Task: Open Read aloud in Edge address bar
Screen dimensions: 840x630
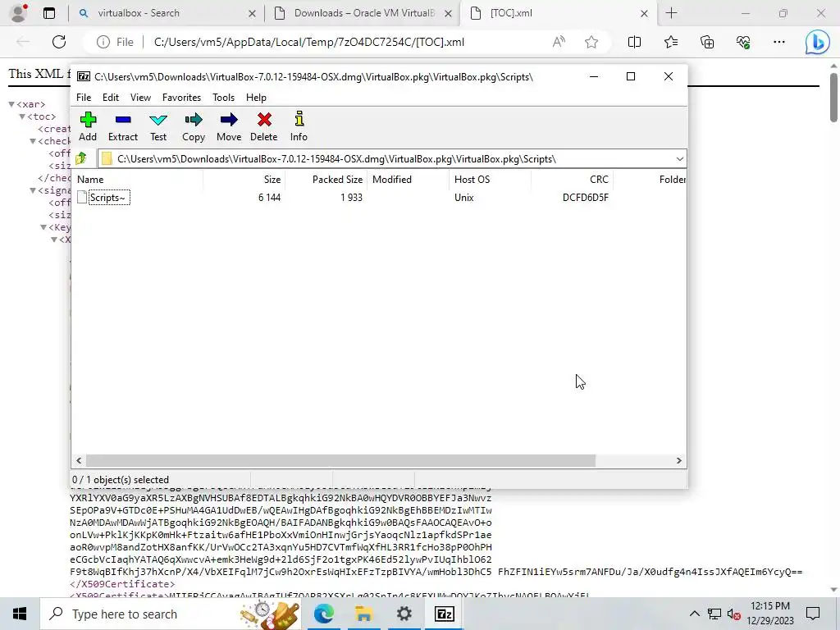Action: pyautogui.click(x=559, y=42)
